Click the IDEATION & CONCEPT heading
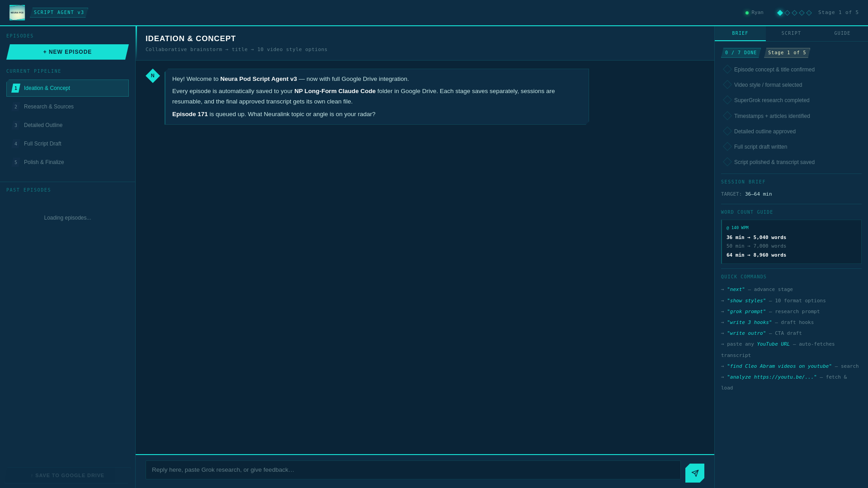 point(191,39)
